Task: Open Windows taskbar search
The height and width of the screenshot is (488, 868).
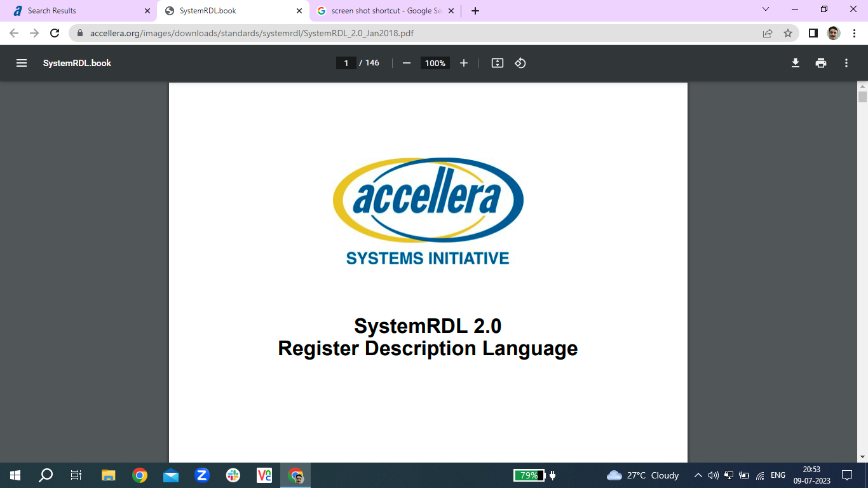Action: pyautogui.click(x=46, y=475)
